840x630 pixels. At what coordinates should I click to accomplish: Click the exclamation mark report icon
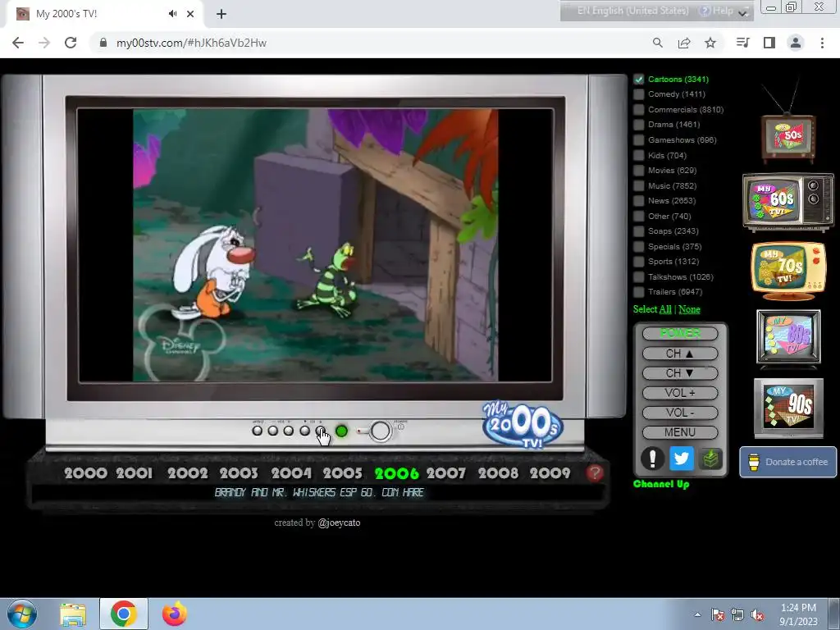click(652, 459)
